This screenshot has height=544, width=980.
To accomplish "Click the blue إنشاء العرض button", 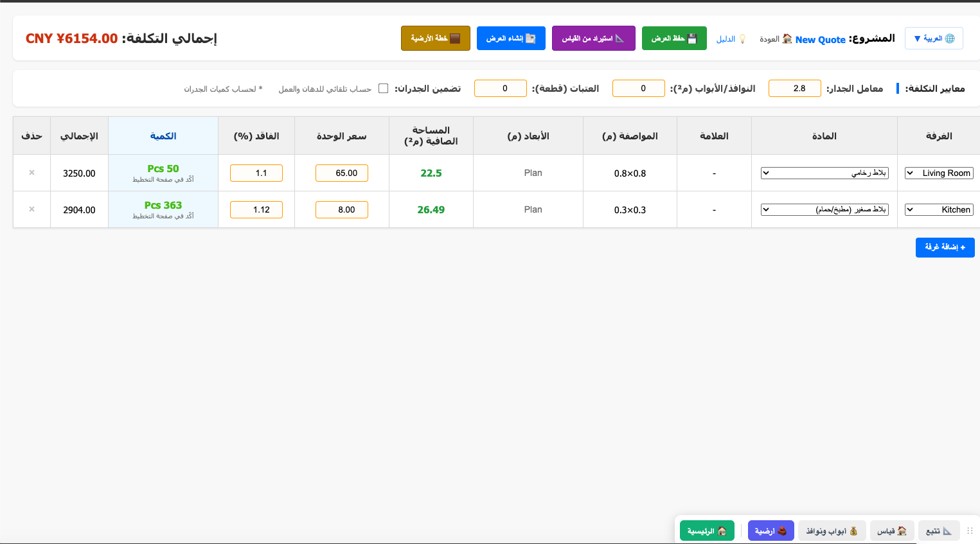I will point(511,39).
